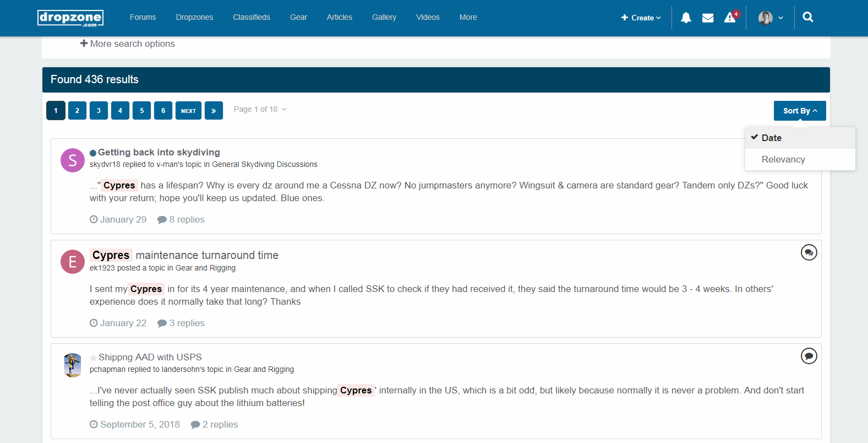Open skydvr18 profile link
This screenshot has height=443, width=868.
point(105,164)
